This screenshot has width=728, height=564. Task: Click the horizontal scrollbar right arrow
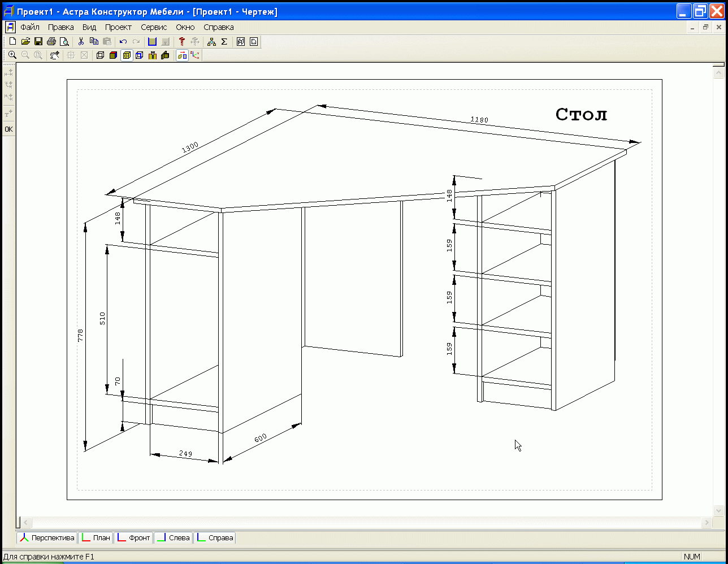706,523
